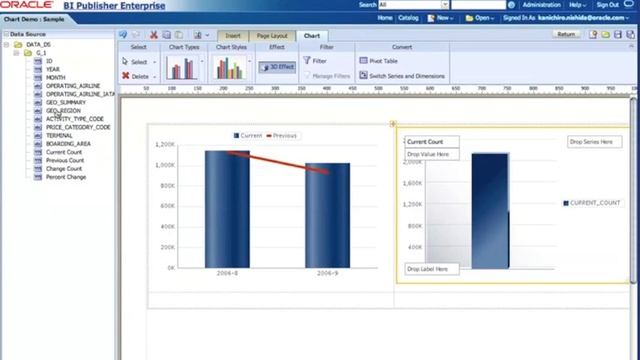Click the Select arrow pointer icon

(125, 61)
